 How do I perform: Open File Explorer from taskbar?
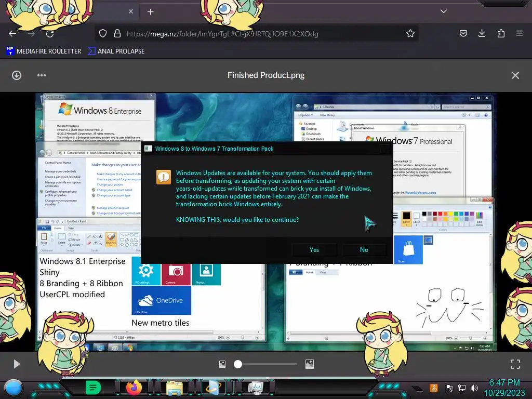(175, 388)
